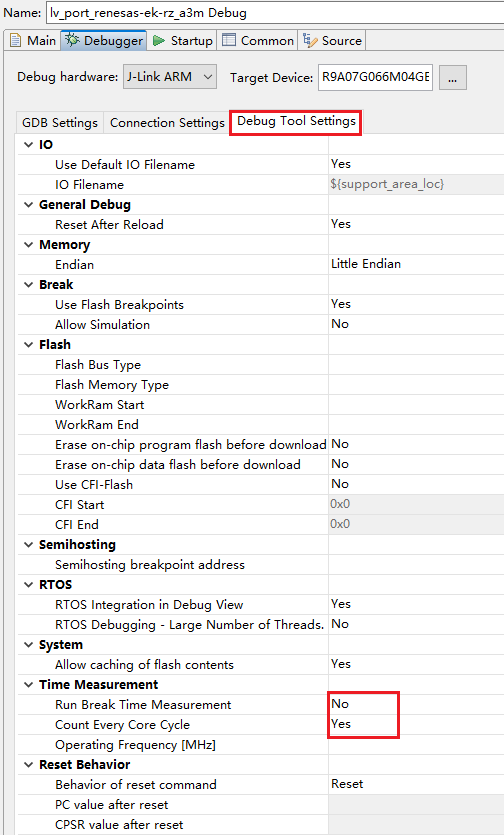Open the Debug hardware J-Link ARM dropdown
This screenshot has height=835, width=504.
coord(170,77)
